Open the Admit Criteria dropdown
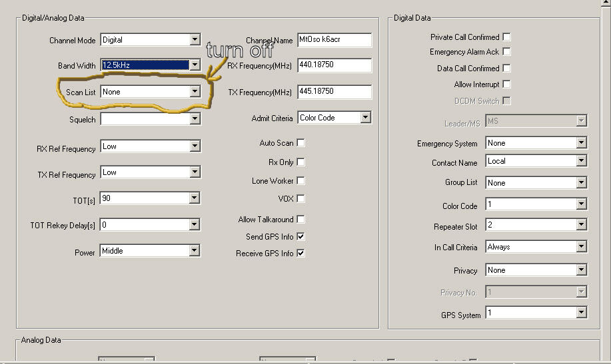The image size is (611, 364). click(x=334, y=118)
